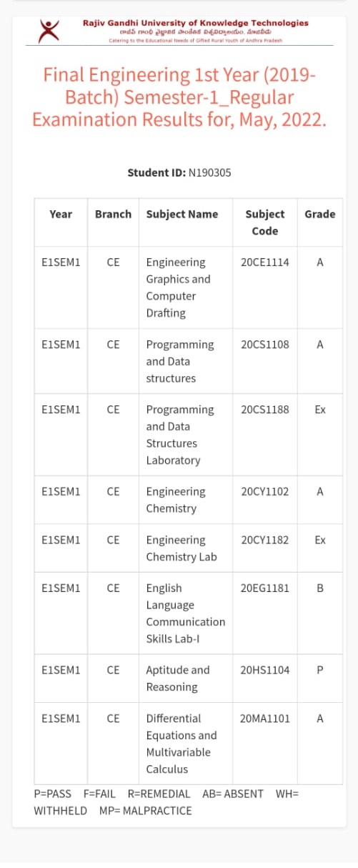
Task: Select the Aptitude and Reasoning subject
Action: coord(178,679)
